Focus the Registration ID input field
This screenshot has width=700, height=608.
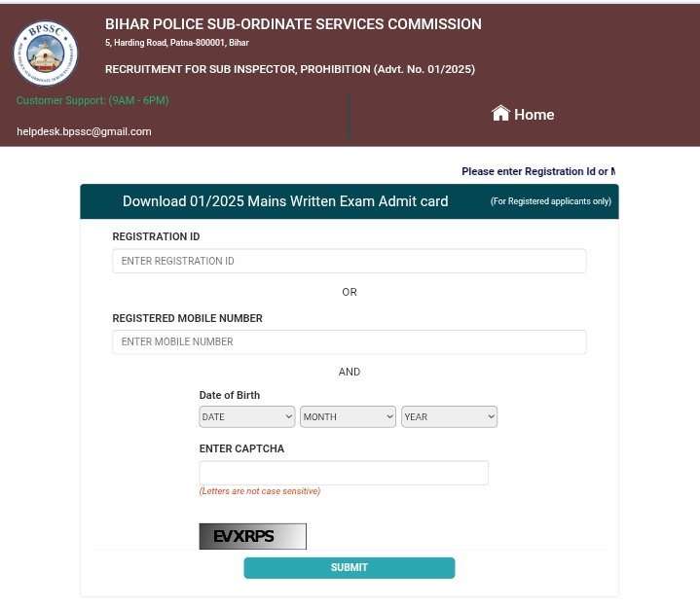[x=349, y=261]
